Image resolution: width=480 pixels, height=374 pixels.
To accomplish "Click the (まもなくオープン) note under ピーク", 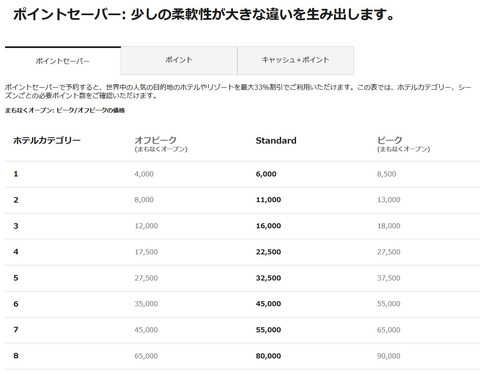I will click(404, 149).
